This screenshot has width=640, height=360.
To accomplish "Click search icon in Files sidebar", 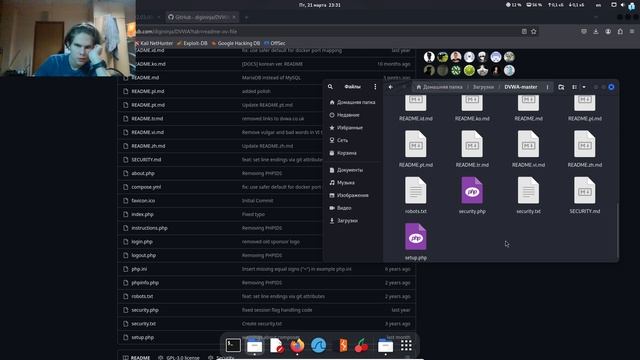I will click(x=330, y=87).
